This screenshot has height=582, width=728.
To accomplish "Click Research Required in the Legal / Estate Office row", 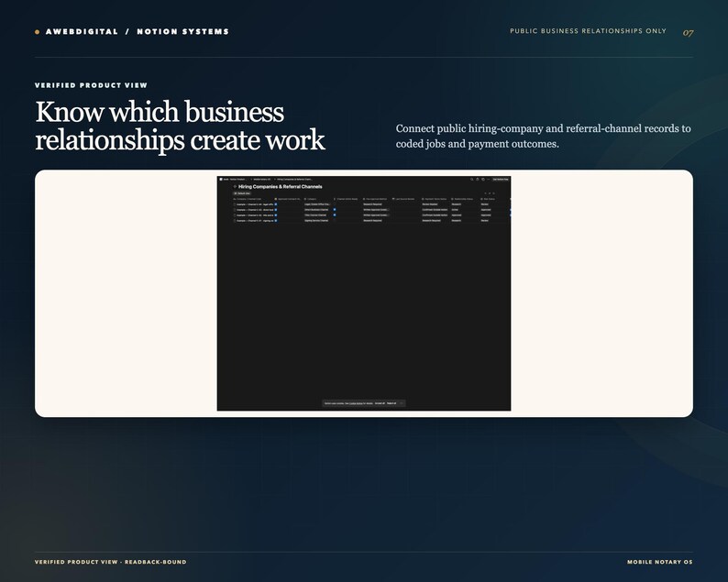I will 373,204.
